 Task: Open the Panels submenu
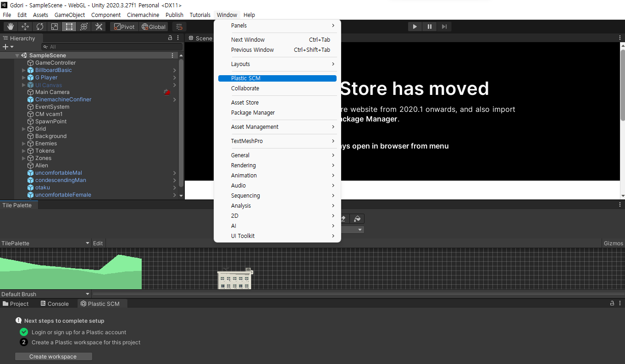(277, 26)
